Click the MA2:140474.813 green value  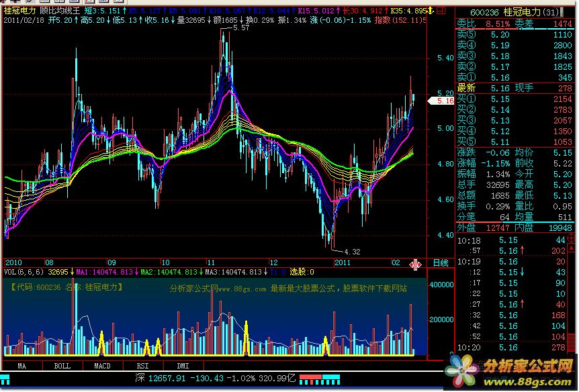tap(169, 272)
